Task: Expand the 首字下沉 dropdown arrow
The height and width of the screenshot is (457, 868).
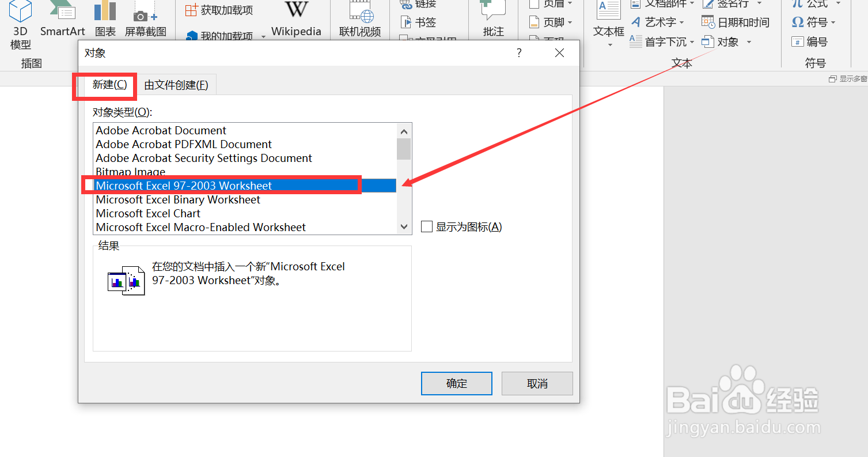Action: coord(692,41)
